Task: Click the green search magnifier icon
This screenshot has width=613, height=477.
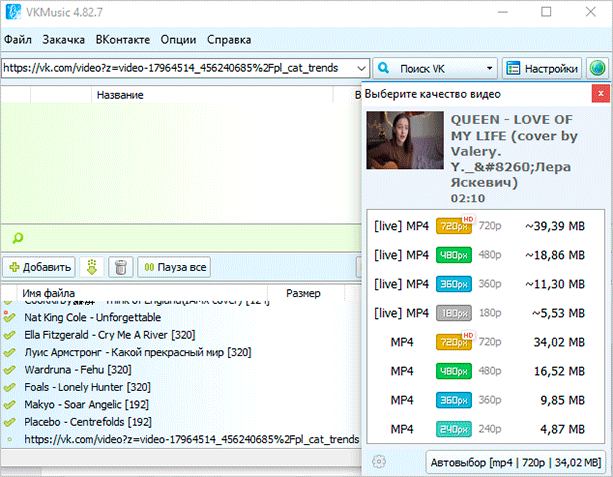Action: click(18, 238)
